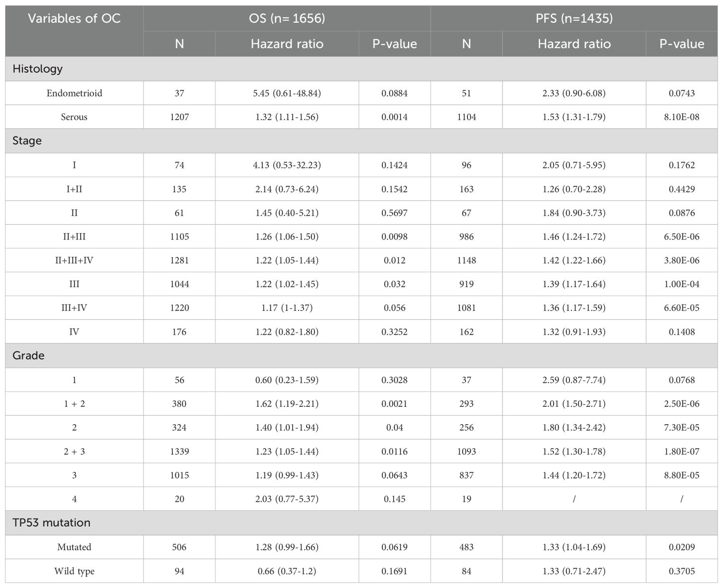Click the '2 + 3' grade label
The image size is (723, 588).
74,451
